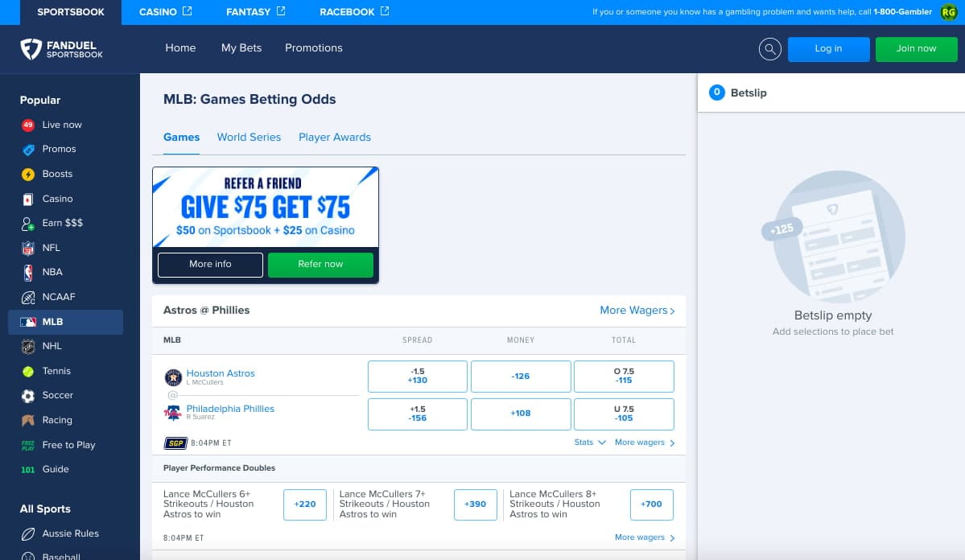Click the NCAAF football icon

[x=27, y=297]
